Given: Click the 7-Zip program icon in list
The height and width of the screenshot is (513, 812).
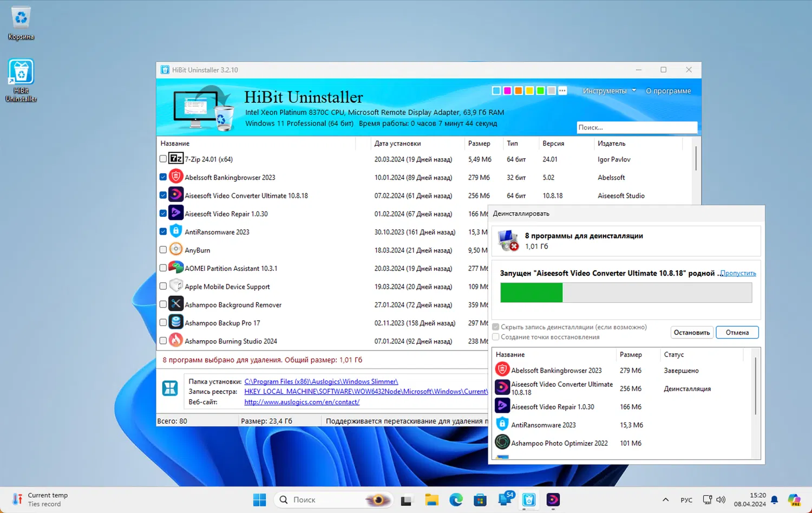Looking at the screenshot, I should pyautogui.click(x=176, y=159).
